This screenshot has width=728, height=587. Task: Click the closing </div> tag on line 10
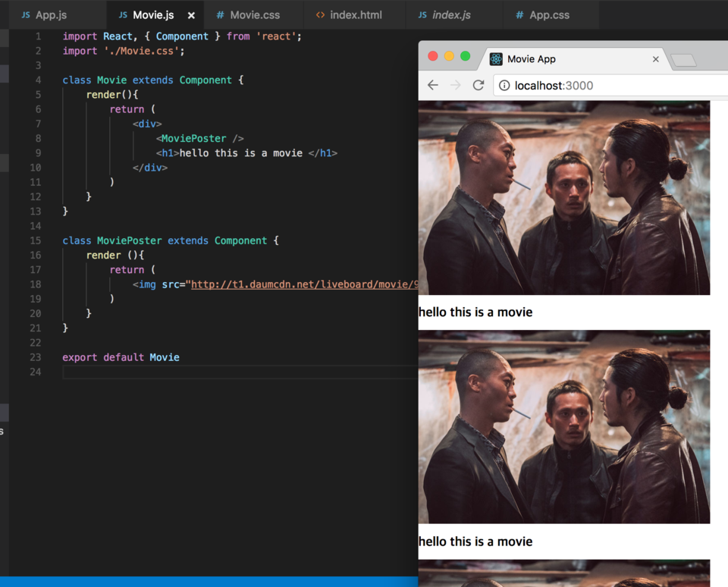point(150,168)
